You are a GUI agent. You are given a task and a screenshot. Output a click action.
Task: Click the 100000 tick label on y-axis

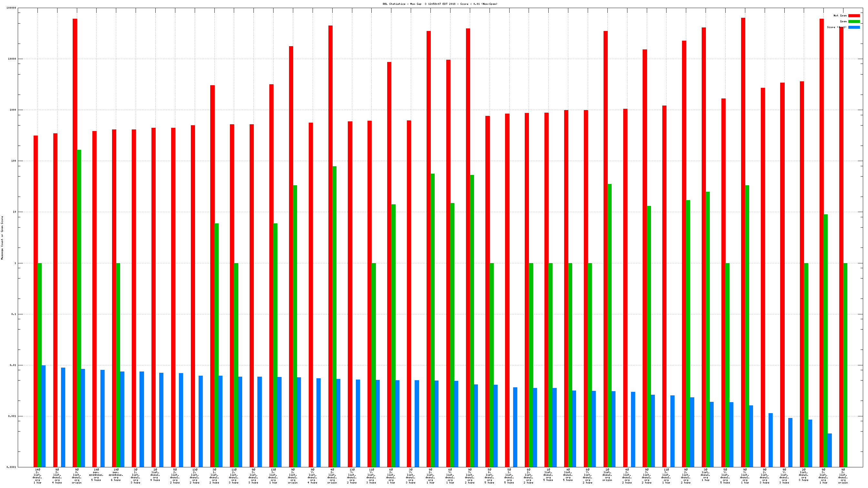[11, 8]
